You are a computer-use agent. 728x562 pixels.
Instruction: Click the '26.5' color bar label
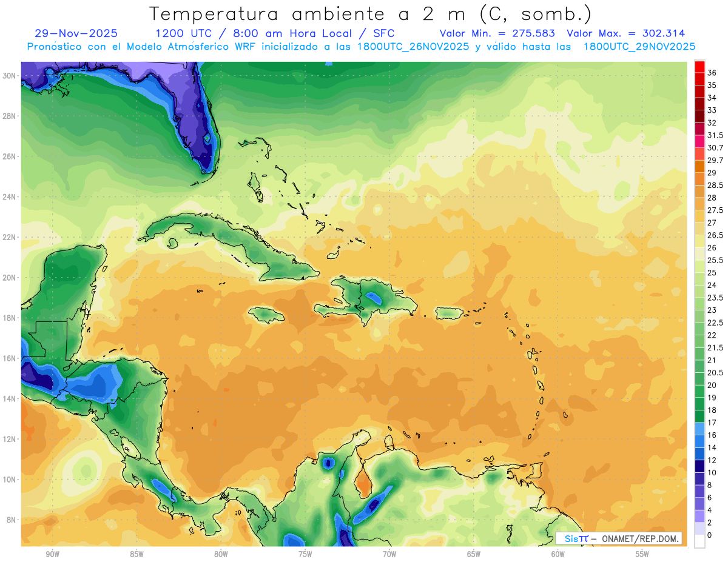(x=715, y=235)
